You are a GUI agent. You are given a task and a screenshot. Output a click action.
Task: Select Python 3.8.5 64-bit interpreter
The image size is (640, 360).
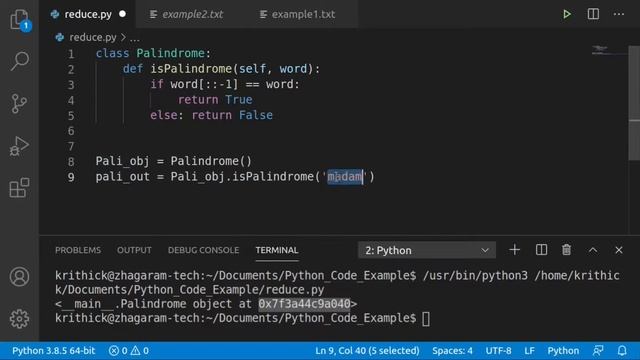tap(53, 351)
